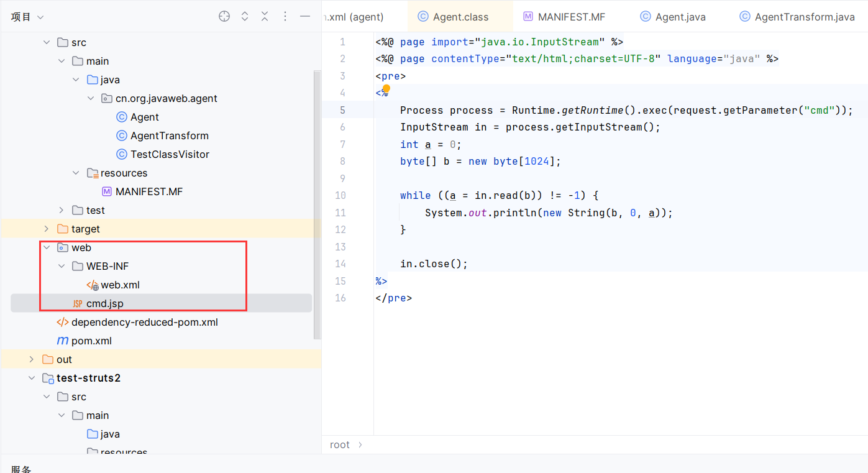Click the 服务 tool window label
This screenshot has height=473, width=868.
[21, 468]
